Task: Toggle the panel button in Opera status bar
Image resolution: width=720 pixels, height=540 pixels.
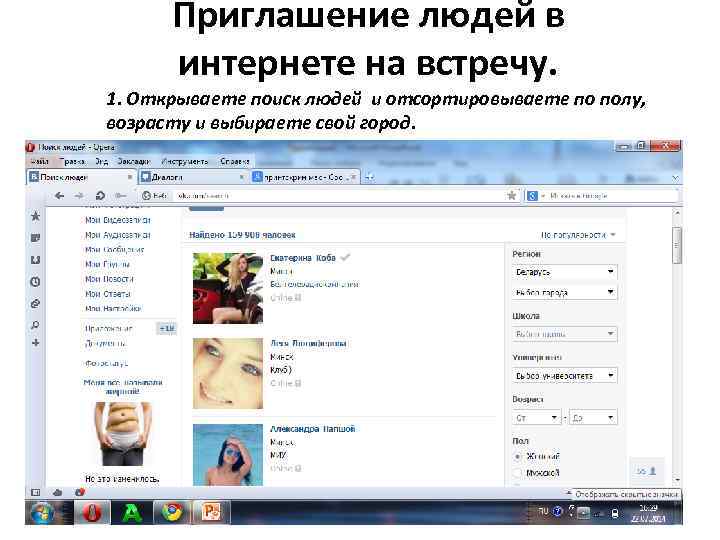Action: click(x=35, y=492)
